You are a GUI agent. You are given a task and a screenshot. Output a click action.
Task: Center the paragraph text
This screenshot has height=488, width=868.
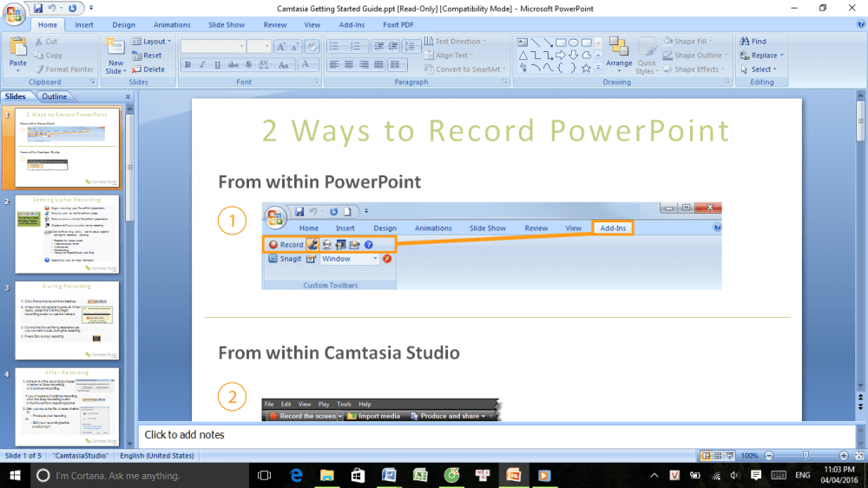point(349,65)
